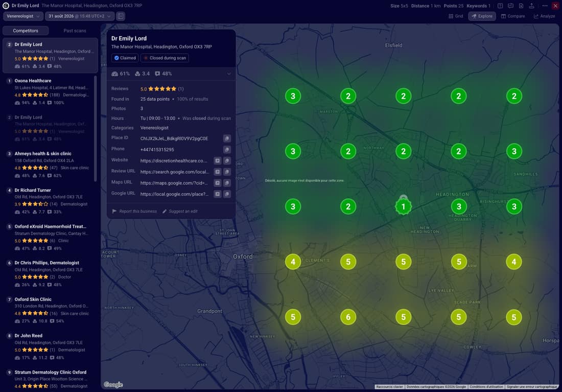The width and height of the screenshot is (562, 392).
Task: Open the help question mark icon
Action: pos(500,6)
